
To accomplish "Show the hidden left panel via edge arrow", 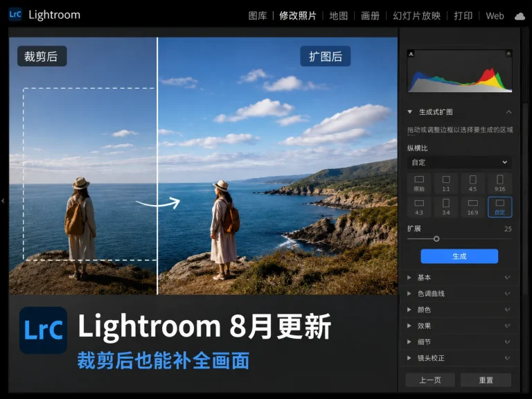I will pos(3,200).
